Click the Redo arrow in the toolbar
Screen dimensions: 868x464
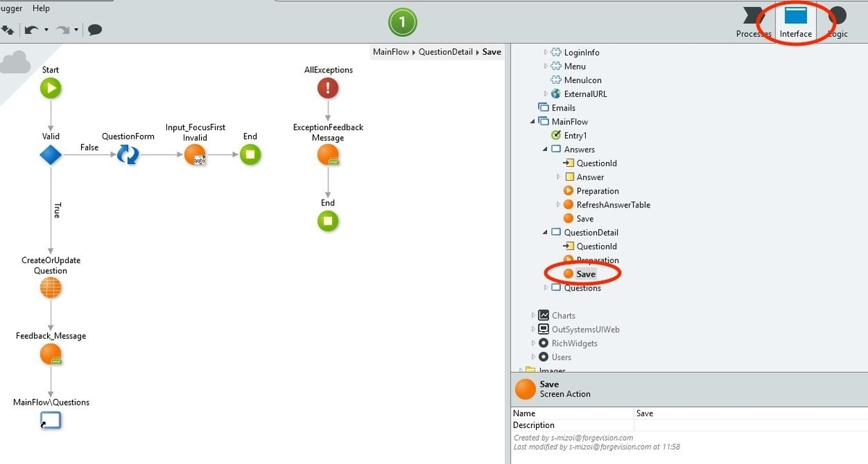63,30
